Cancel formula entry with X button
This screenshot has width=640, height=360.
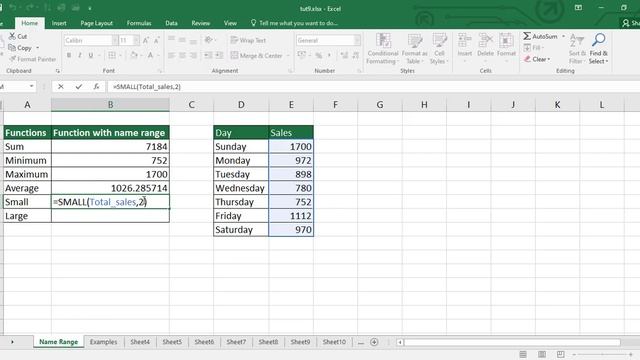coord(61,87)
